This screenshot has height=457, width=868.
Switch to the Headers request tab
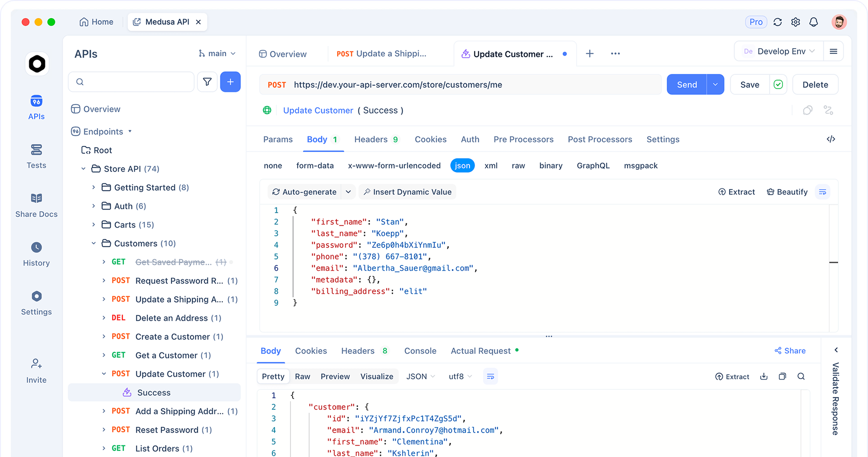(x=376, y=139)
